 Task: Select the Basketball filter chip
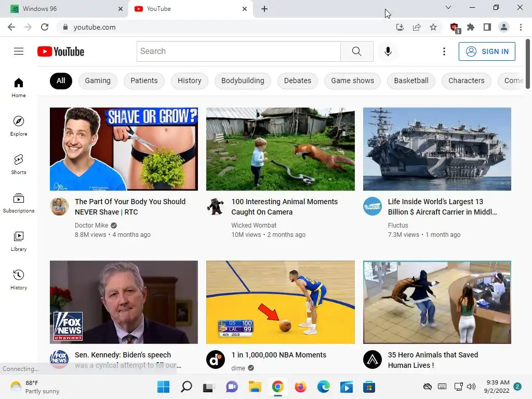(411, 81)
